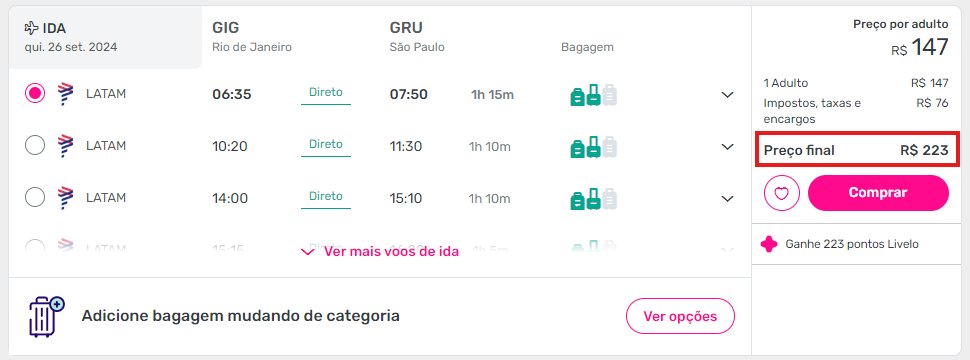
Task: Click the baggage icons for the 10:20 flight
Action: pos(594,147)
